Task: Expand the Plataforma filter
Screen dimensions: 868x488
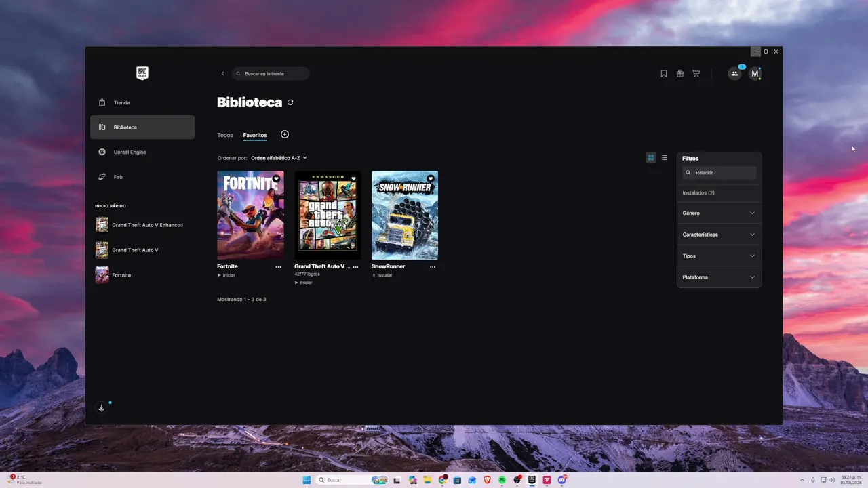Action: (719, 277)
